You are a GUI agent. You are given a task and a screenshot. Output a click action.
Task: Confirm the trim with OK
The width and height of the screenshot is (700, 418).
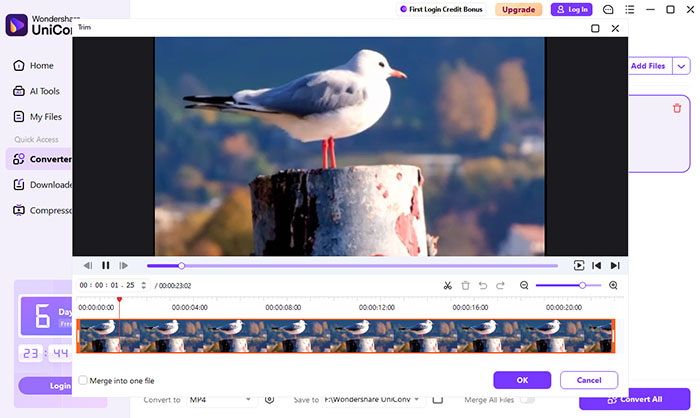[x=522, y=380]
